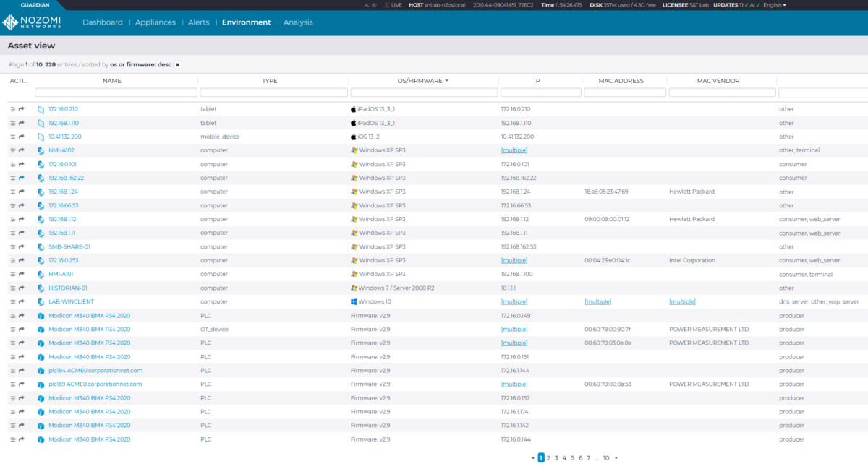Screen dimensions: 868x469
Task: Click the Nozomi Networks logo
Action: [x=32, y=22]
